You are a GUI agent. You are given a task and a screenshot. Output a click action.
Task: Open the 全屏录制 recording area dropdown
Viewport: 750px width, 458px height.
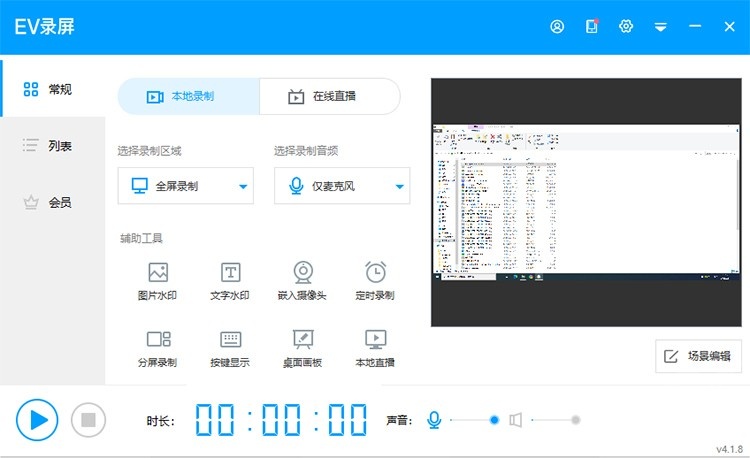(186, 186)
